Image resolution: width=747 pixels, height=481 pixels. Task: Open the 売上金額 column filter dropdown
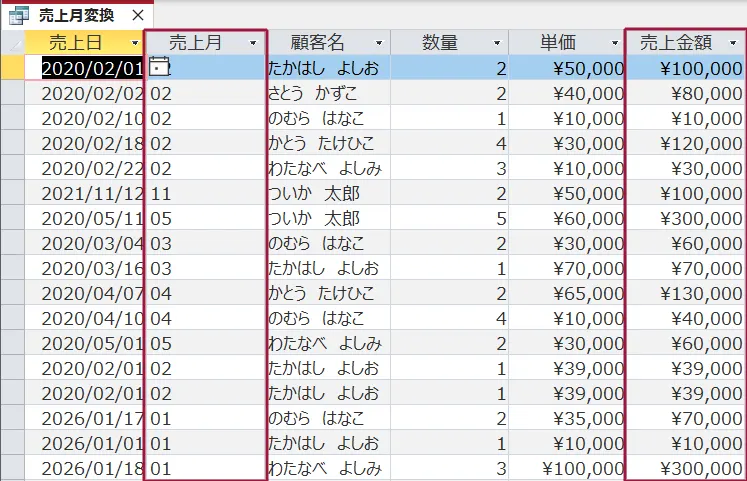[x=734, y=43]
